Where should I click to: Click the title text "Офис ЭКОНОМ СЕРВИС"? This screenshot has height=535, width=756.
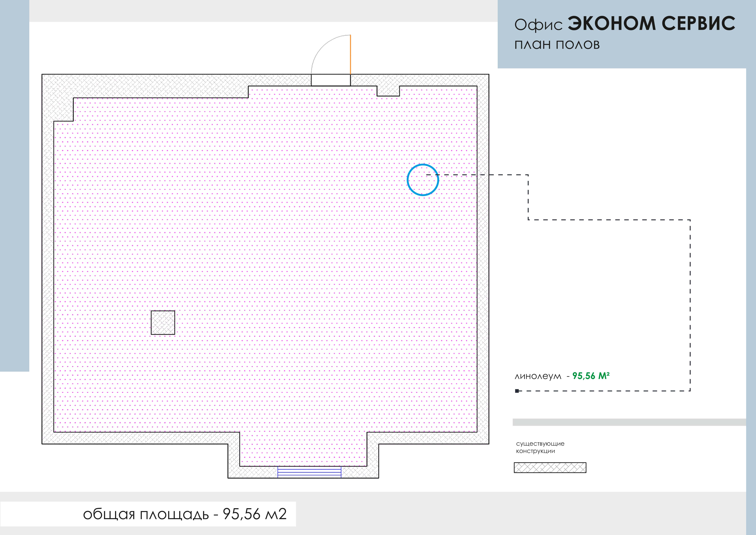tap(625, 24)
